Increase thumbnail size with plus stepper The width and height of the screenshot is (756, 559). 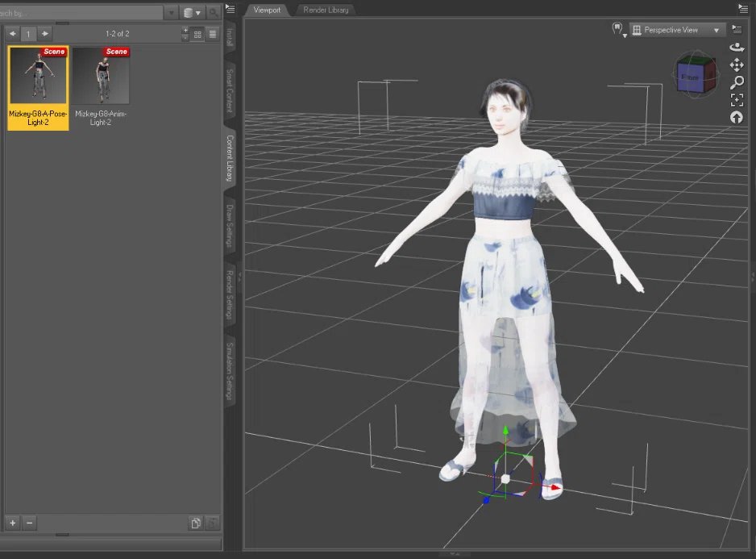point(185,31)
